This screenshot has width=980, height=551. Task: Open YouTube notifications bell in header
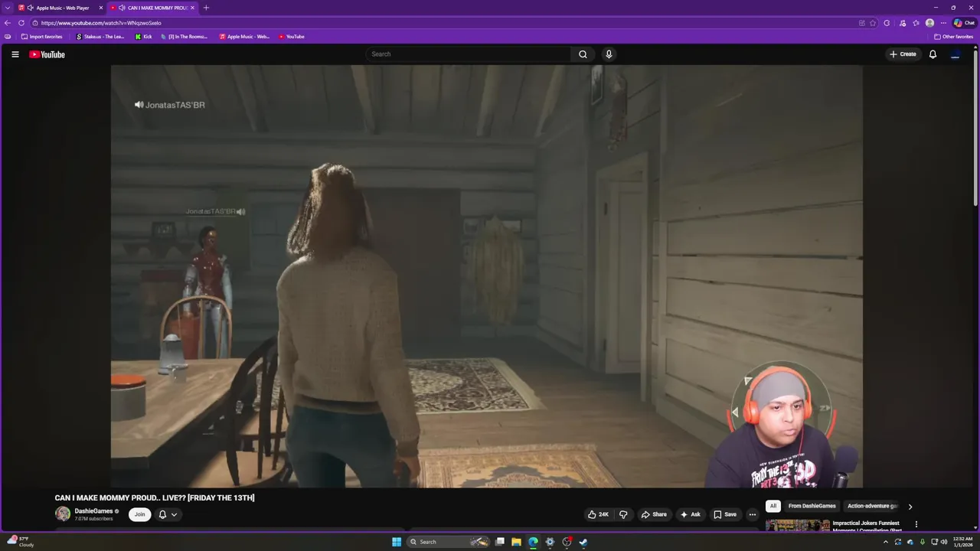(x=933, y=54)
